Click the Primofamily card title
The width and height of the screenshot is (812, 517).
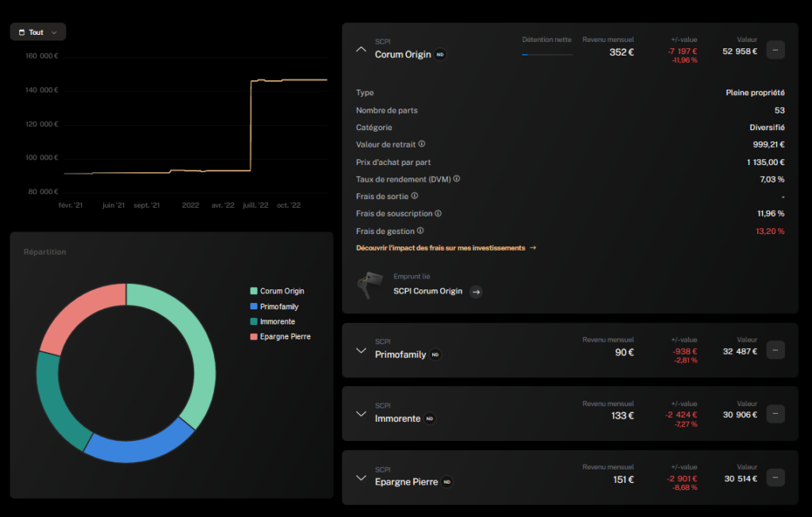(400, 355)
